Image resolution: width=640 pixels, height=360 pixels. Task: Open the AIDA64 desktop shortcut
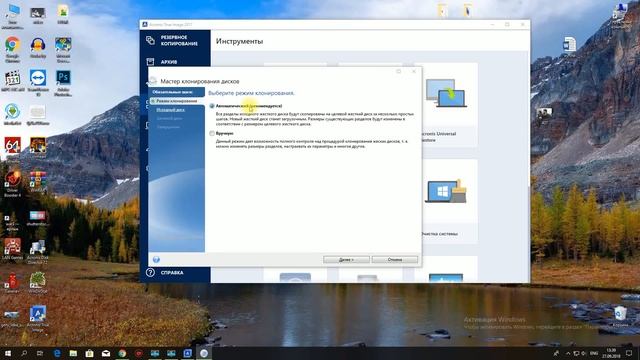pyautogui.click(x=13, y=145)
